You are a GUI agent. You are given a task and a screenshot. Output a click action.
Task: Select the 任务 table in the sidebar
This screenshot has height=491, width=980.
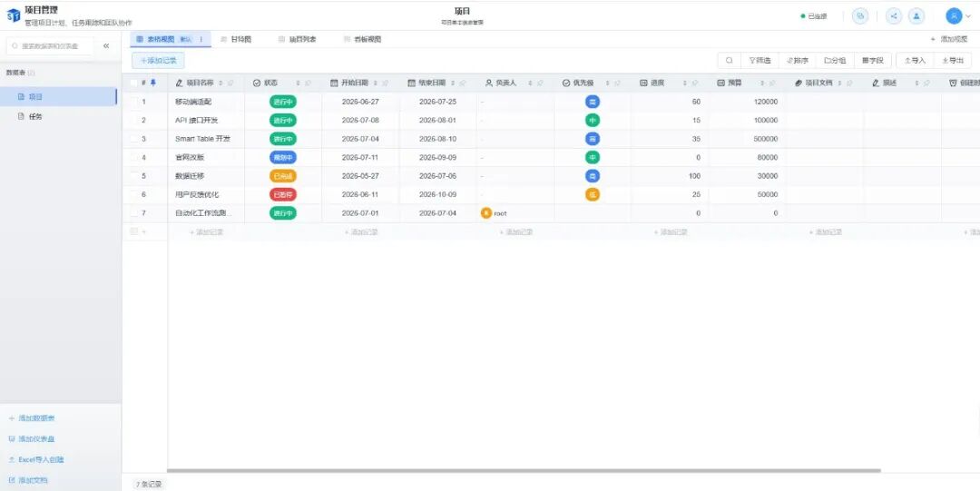pos(58,116)
